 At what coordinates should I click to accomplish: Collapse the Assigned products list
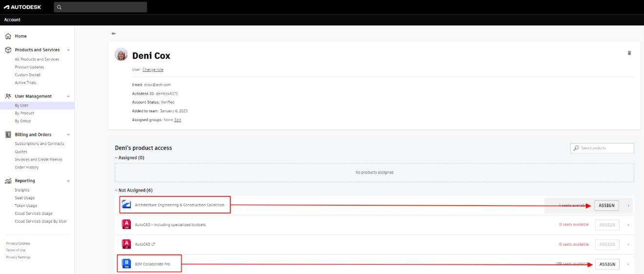116,158
